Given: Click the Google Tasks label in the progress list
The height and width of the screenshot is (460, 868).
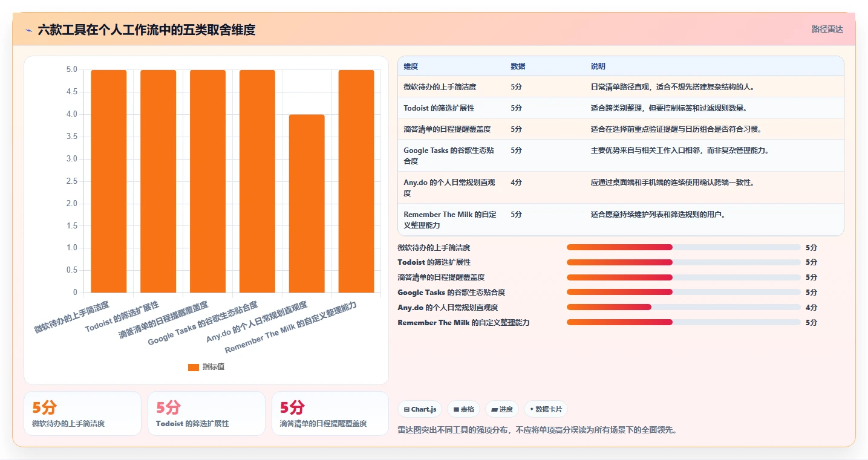Looking at the screenshot, I should click(451, 293).
